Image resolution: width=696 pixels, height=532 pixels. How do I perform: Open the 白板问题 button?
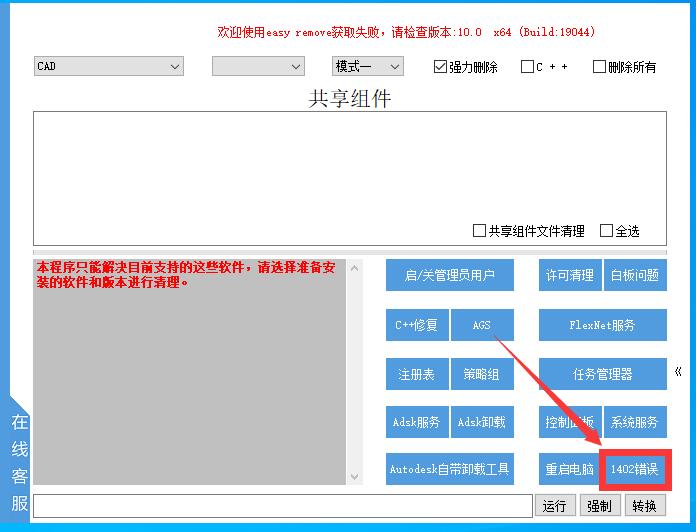tap(635, 275)
